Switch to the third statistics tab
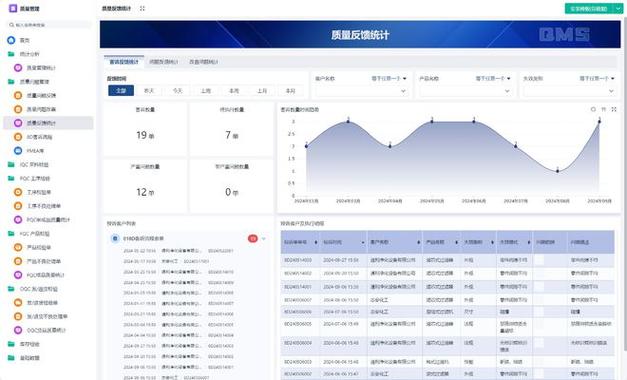 click(x=204, y=62)
